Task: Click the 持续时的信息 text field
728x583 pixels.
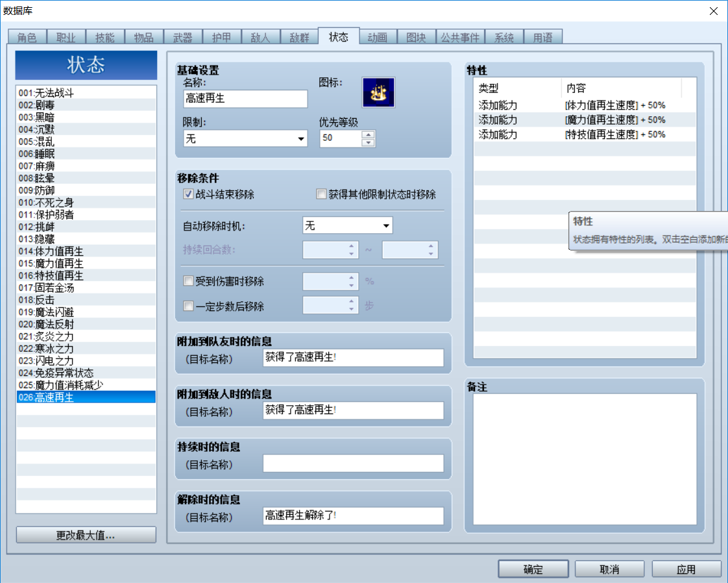Action: click(353, 463)
